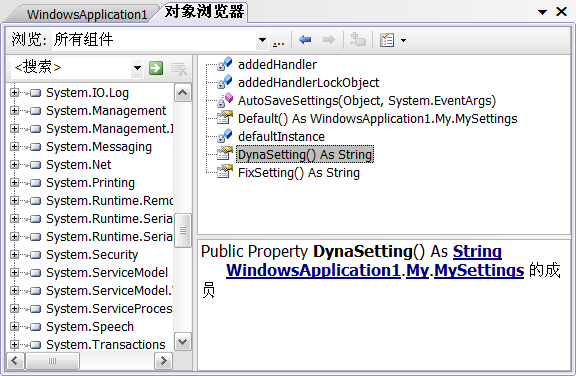The image size is (576, 376).
Task: Close the Object Browser window
Action: point(561,12)
